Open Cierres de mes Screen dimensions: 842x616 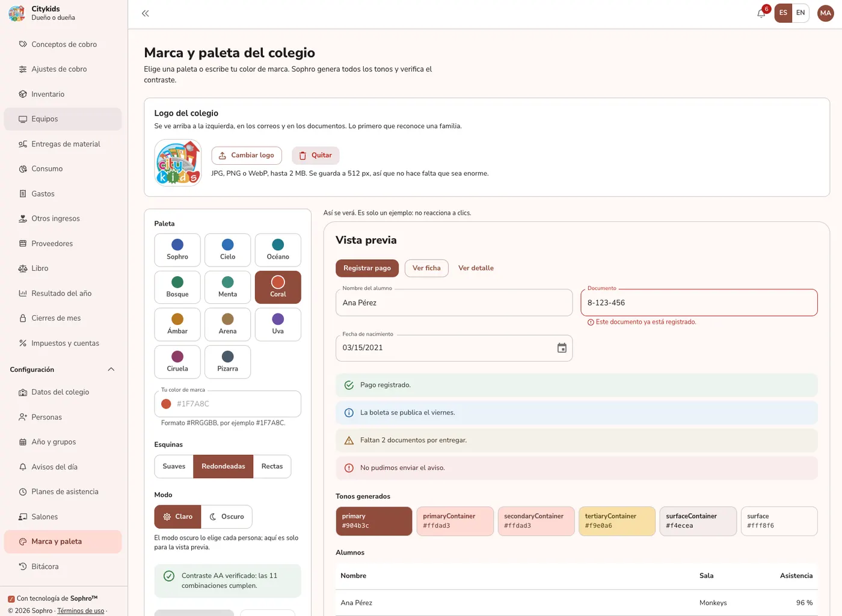63,318
